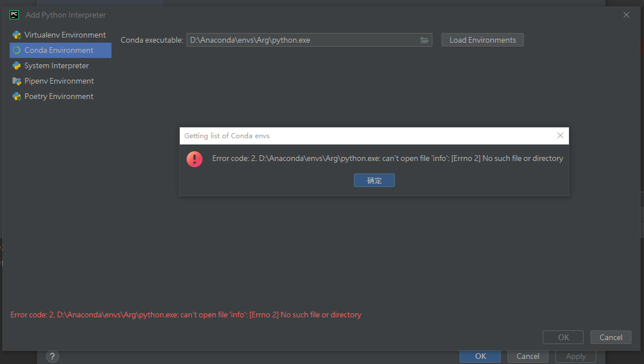
Task: Click the red error message at bottom
Action: click(x=185, y=315)
